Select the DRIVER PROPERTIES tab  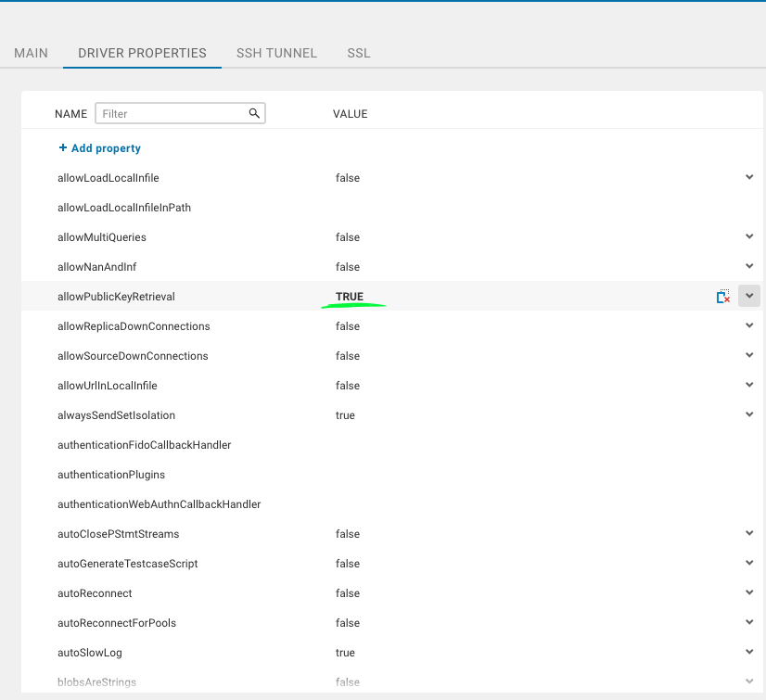click(x=141, y=53)
